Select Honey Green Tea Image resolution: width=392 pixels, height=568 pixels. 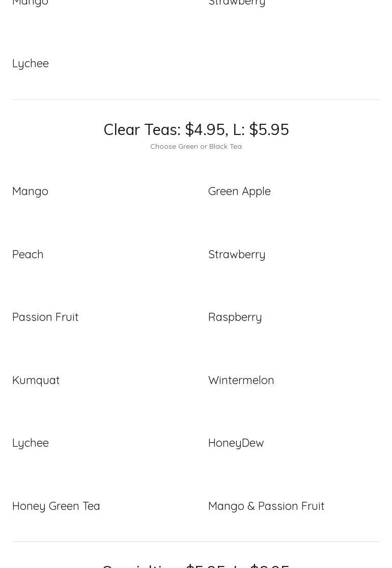click(56, 506)
